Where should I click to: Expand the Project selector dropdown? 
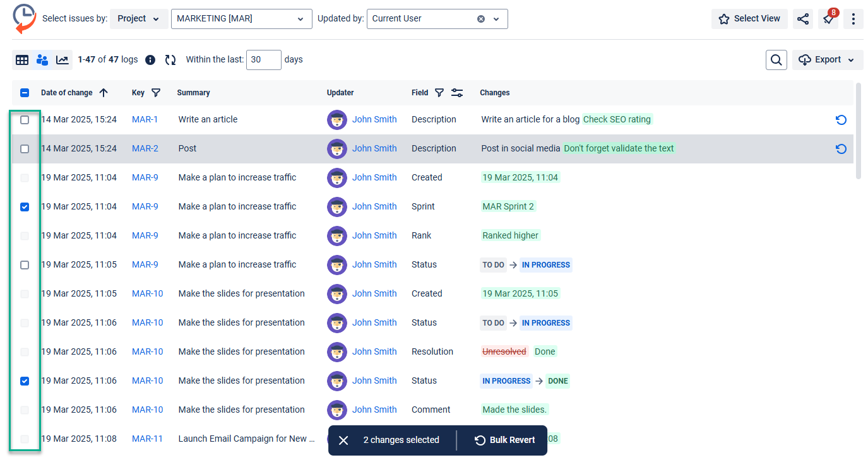(x=139, y=19)
